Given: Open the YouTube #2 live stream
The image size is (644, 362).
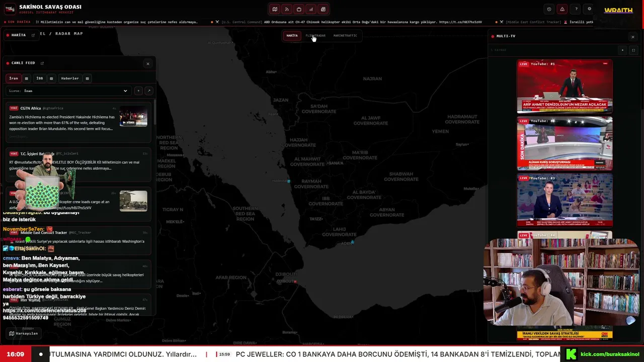Looking at the screenshot, I should 565,143.
